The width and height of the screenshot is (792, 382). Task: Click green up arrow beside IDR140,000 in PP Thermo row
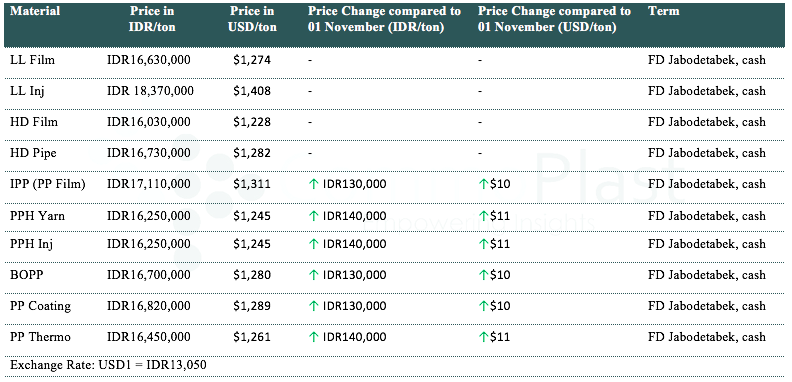point(314,337)
